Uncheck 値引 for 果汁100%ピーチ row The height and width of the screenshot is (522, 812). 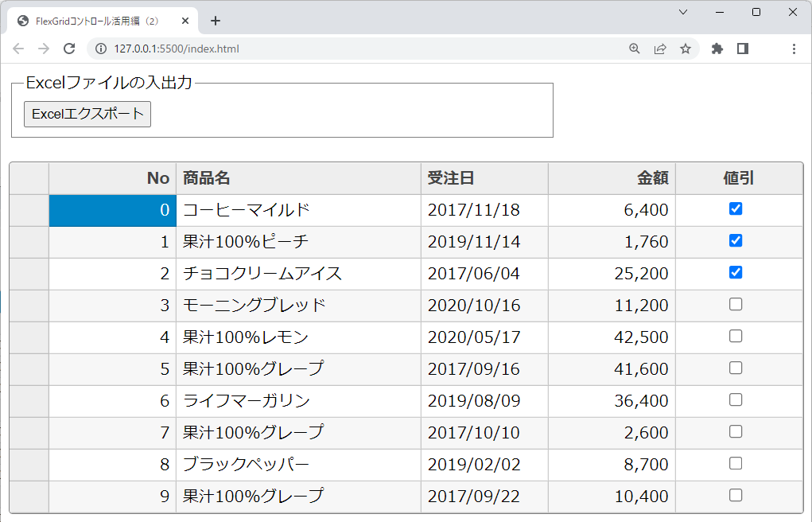[x=736, y=240]
